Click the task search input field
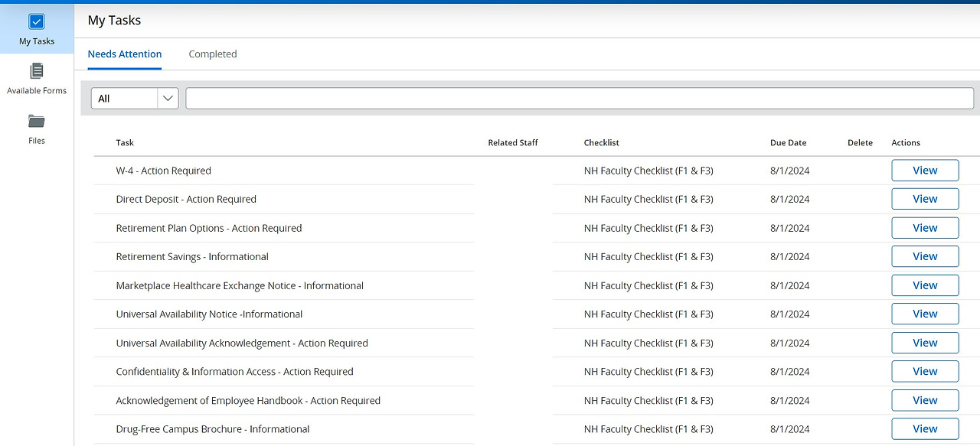Viewport: 980px width, 446px height. pos(580,98)
